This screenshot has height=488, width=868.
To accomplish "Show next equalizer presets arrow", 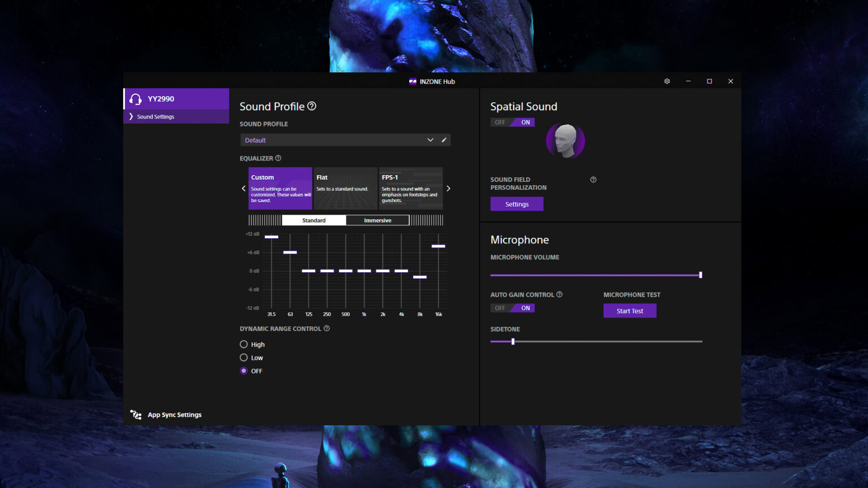I will click(x=448, y=189).
